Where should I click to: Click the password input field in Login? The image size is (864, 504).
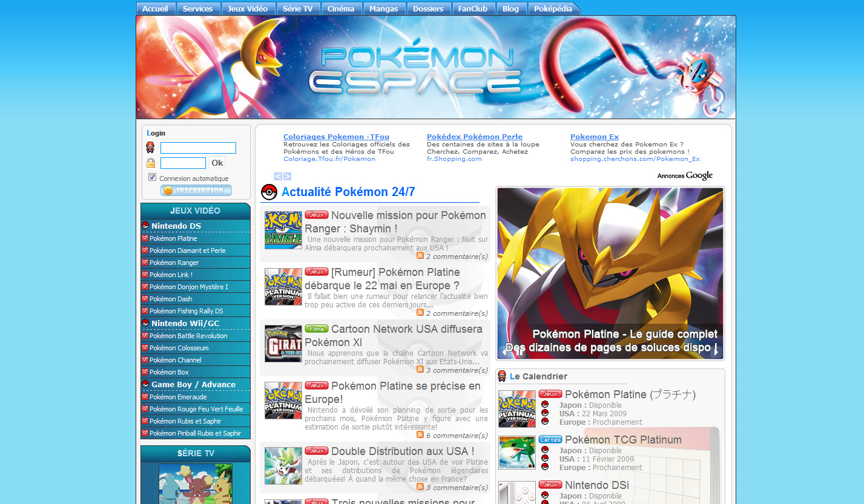[x=183, y=163]
